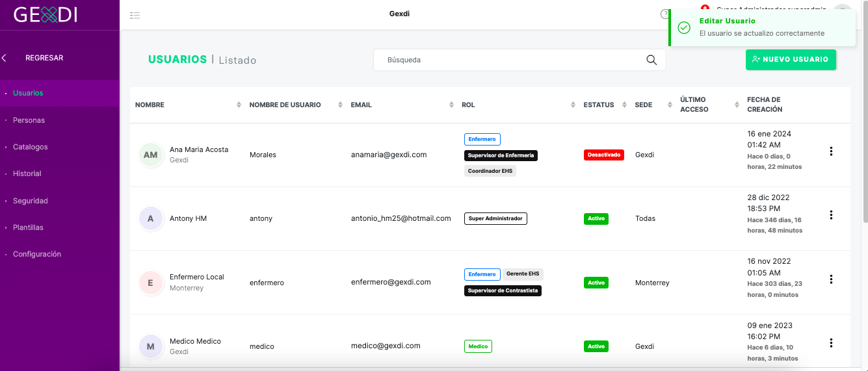Click the M avatar of Medico Medico
Viewport: 868px width, 371px height.
[151, 346]
